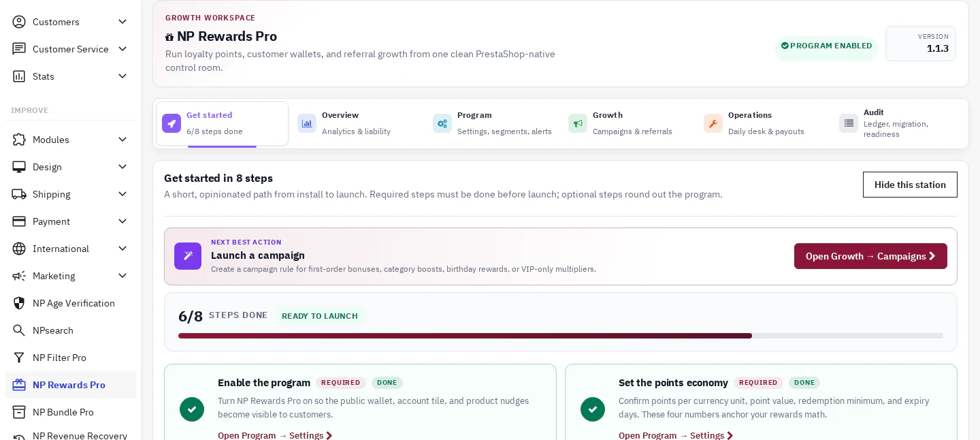This screenshot has width=980, height=440.
Task: Click the Required badge on Set the points economy
Action: 758,383
